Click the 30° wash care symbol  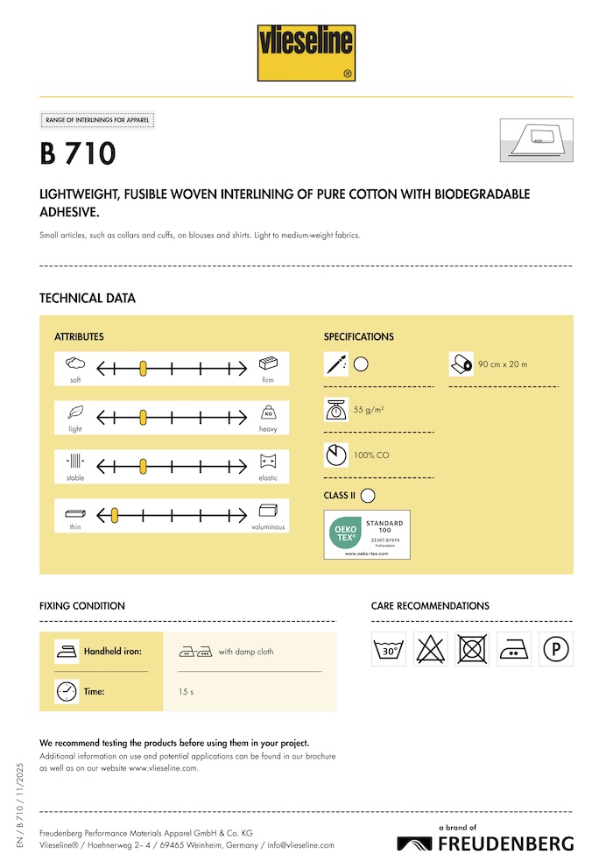point(388,649)
